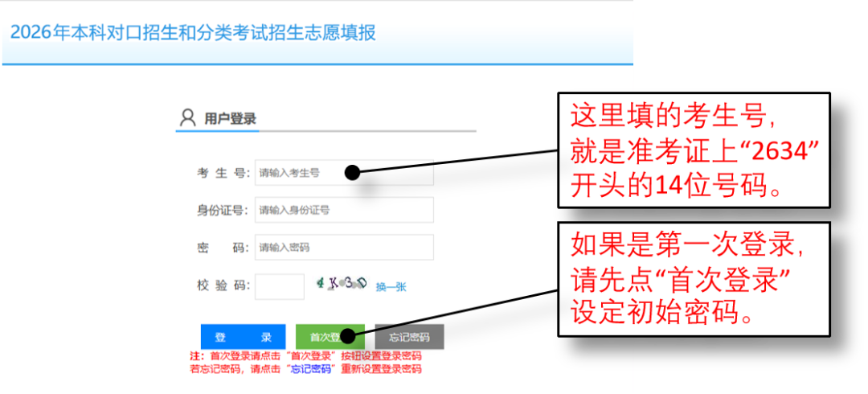This screenshot has height=394, width=868.
Task: Click the gray 忘记密码 button
Action: (409, 337)
